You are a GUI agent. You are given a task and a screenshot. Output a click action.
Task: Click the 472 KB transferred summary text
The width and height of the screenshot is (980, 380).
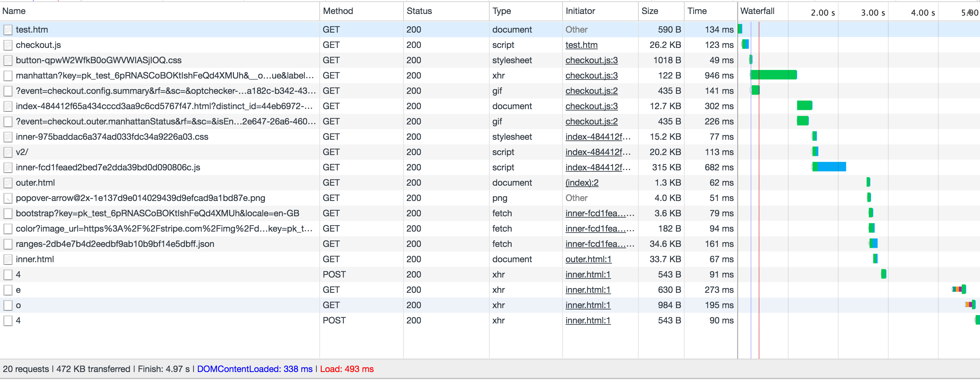pos(93,369)
